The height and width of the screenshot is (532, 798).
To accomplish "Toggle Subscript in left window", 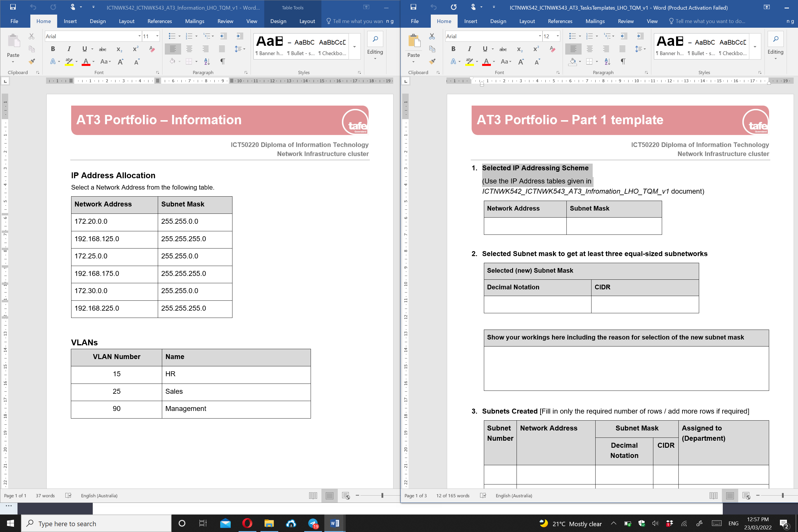I will click(119, 49).
